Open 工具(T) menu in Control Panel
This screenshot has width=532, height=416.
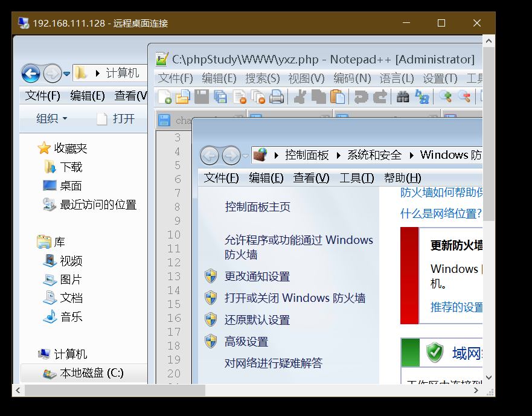click(357, 178)
